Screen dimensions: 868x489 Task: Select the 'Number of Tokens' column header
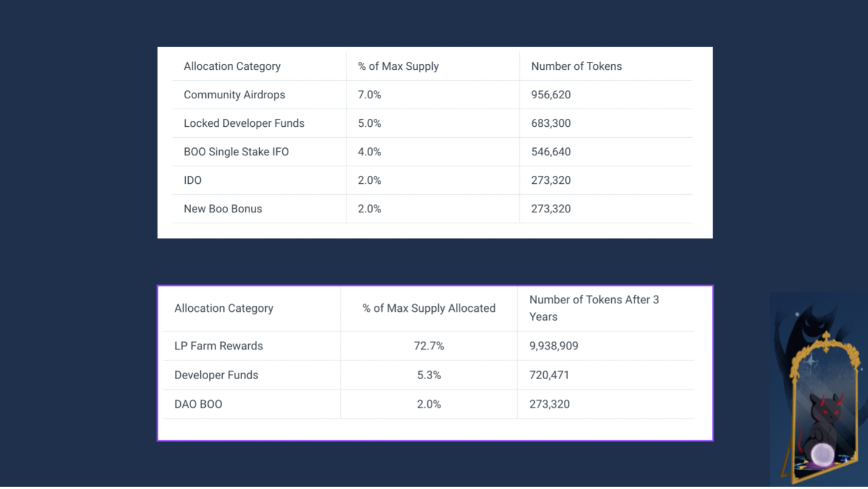(576, 66)
